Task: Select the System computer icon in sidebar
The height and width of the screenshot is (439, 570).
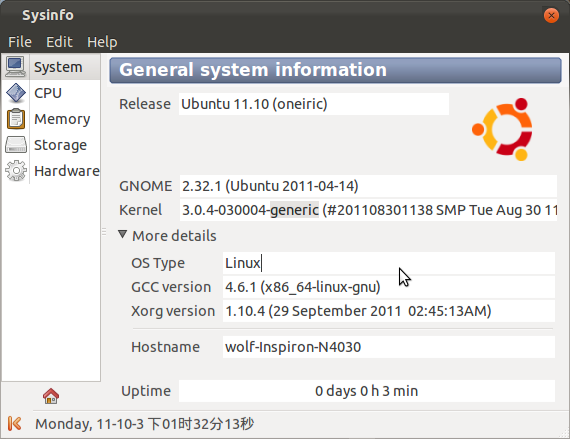Action: (16, 67)
